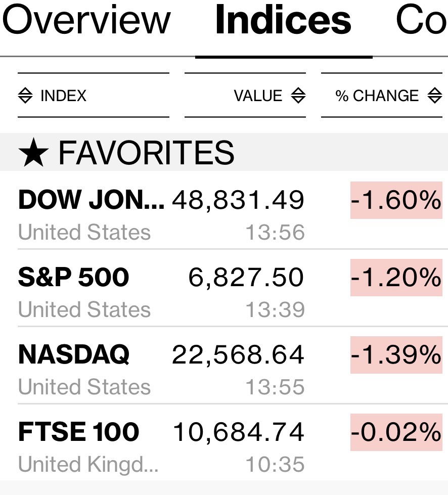Sort by the INDEX column header

point(63,96)
